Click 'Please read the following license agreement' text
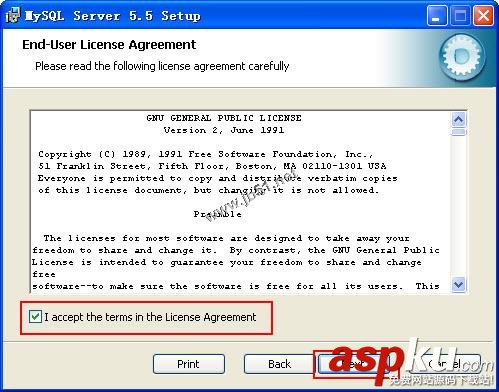499x392 pixels. [162, 66]
